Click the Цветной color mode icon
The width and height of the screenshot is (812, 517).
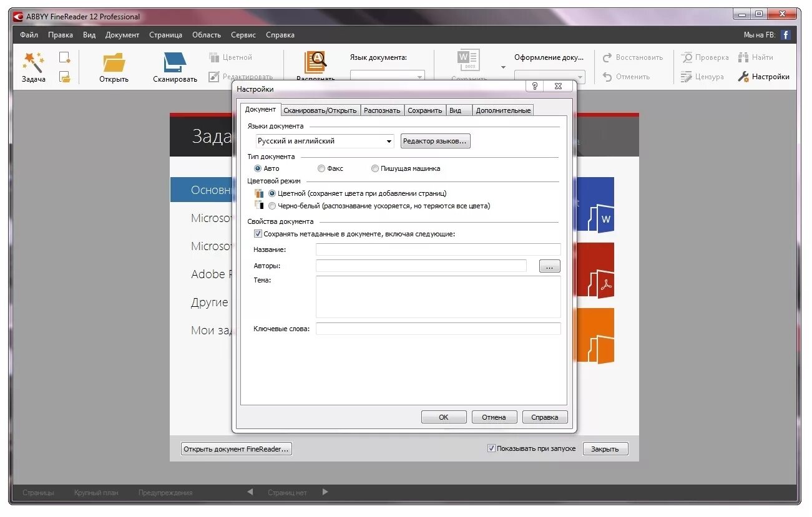tap(214, 57)
